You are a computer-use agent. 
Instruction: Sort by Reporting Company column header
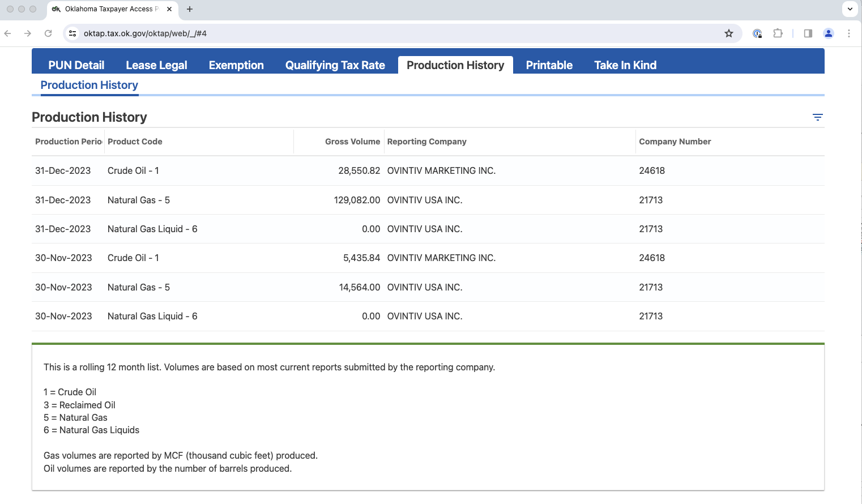point(426,142)
